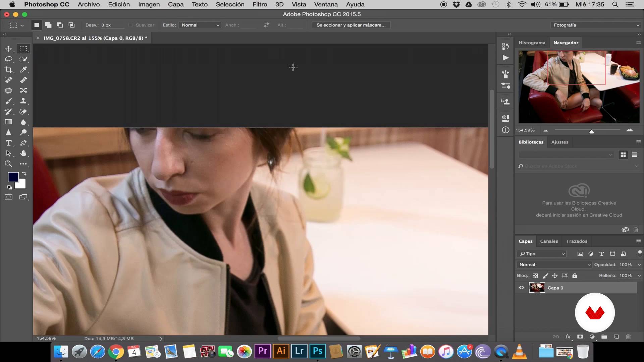
Task: Click the foreground color swatch
Action: 13,177
